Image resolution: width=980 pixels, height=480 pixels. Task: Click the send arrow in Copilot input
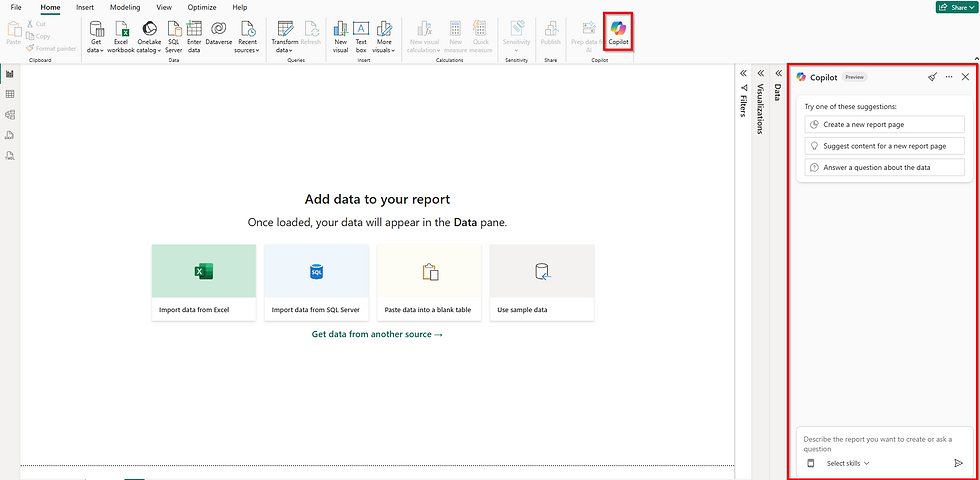click(x=958, y=463)
